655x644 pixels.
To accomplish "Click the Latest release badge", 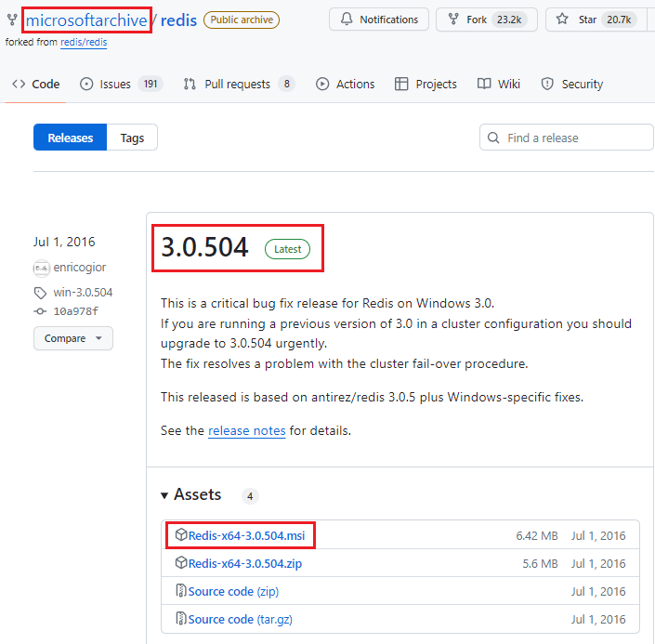I will click(x=287, y=249).
